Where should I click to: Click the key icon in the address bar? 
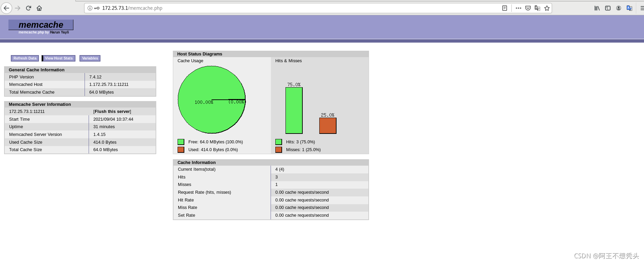click(x=97, y=8)
